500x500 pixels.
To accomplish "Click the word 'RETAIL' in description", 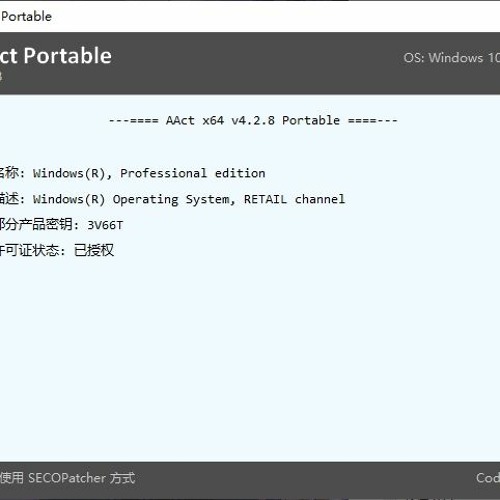I will [x=265, y=199].
